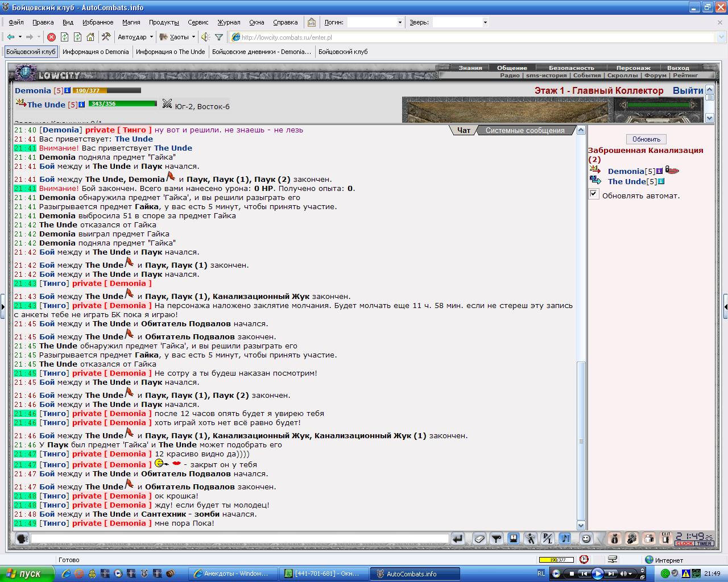Click the info icon beside The Unde [5]

coord(81,105)
